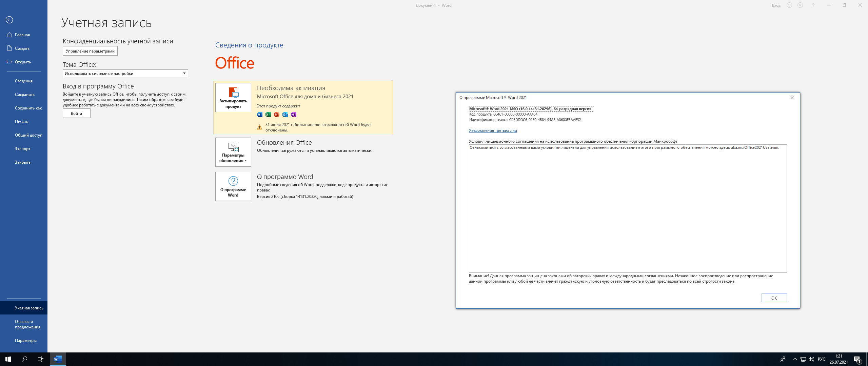Expand the Тема Office dropdown
This screenshot has height=366, width=868.
coord(125,74)
